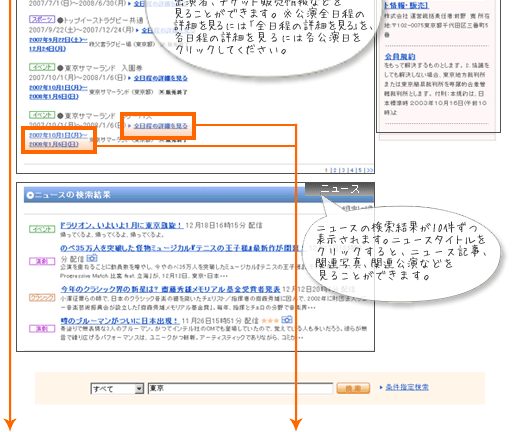Go to results page 4
This screenshot has height=432, width=520.
[352, 170]
